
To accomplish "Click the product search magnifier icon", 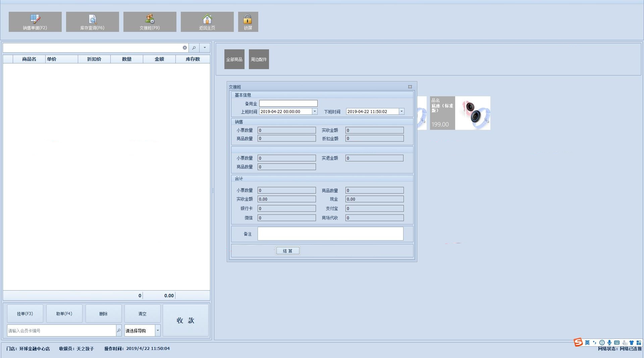I will tap(194, 48).
